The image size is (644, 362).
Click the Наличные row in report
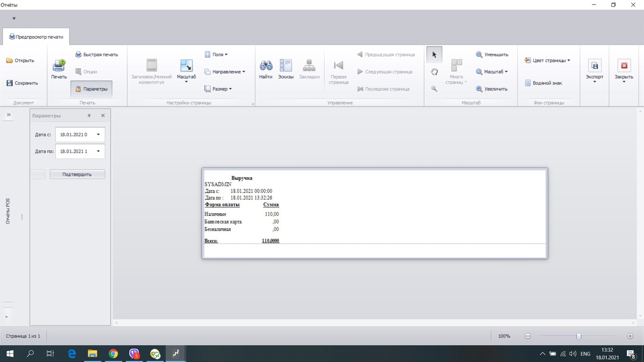tap(242, 214)
